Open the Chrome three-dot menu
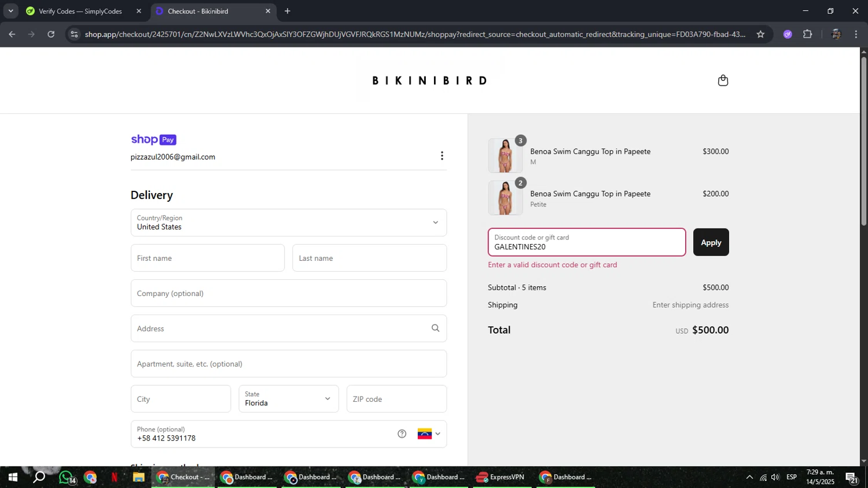The width and height of the screenshot is (868, 488). click(x=856, y=34)
